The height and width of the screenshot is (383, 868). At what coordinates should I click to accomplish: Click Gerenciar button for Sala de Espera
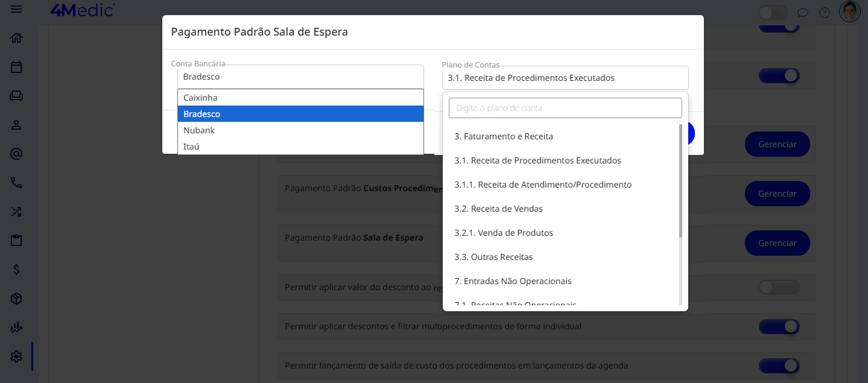(777, 243)
